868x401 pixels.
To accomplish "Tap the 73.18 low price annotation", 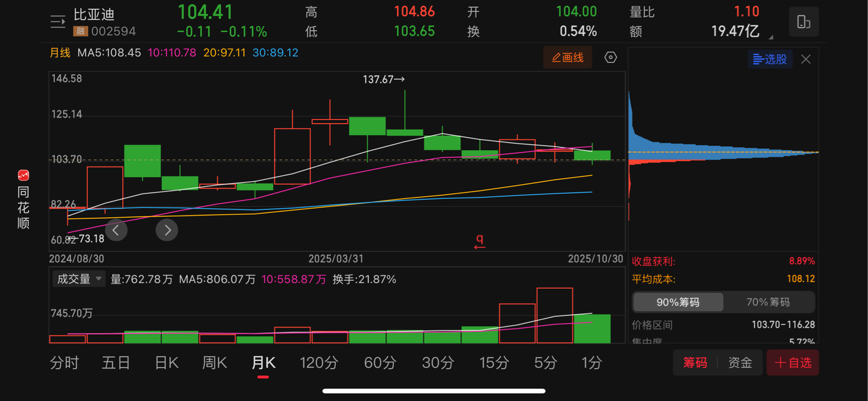I will point(87,239).
